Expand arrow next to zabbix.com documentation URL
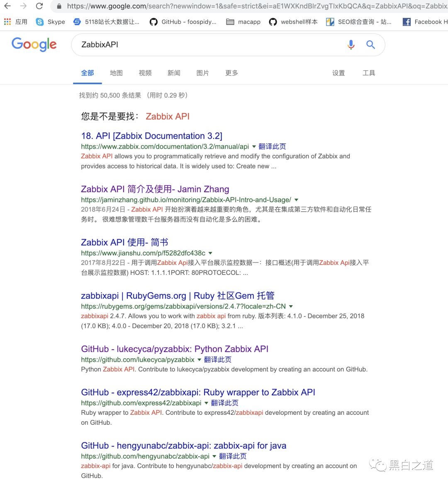This screenshot has width=448, height=485. (254, 147)
